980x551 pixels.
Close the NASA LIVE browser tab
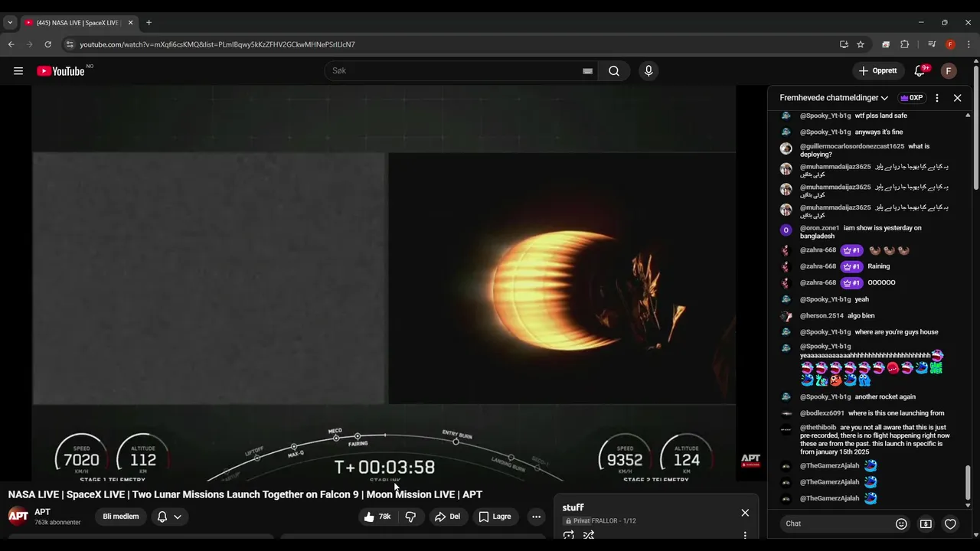click(x=130, y=23)
